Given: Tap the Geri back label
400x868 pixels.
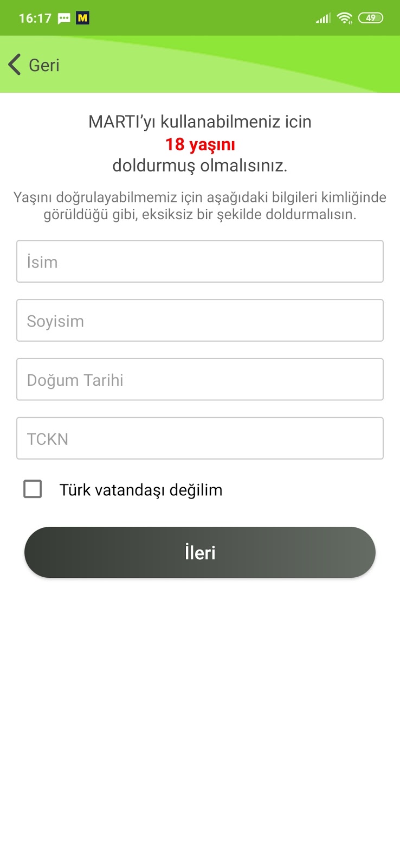Looking at the screenshot, I should [44, 65].
